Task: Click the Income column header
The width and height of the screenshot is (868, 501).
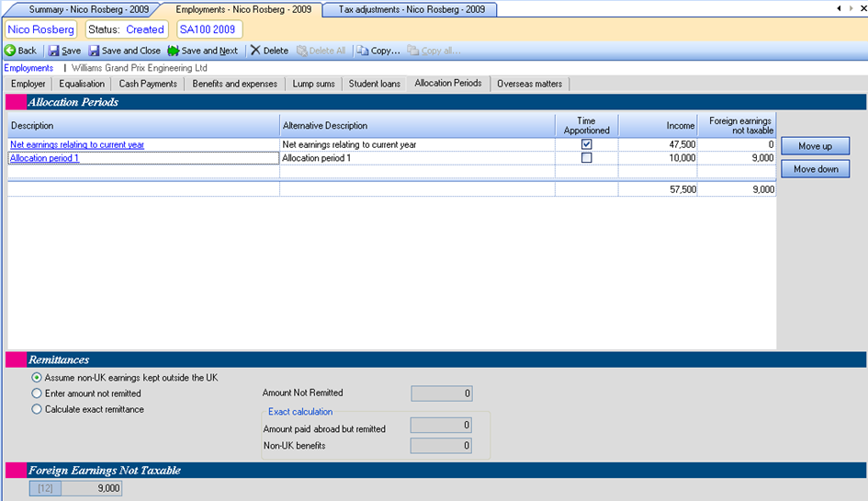Action: [x=658, y=125]
